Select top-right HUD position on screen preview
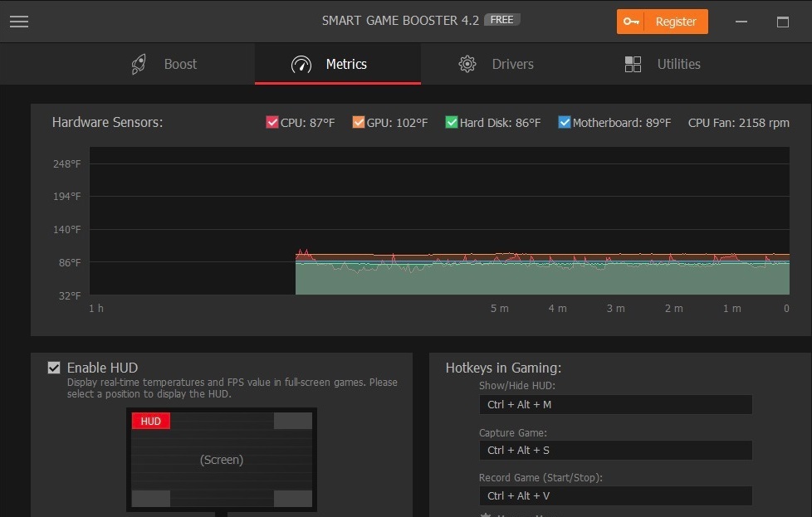 click(292, 422)
